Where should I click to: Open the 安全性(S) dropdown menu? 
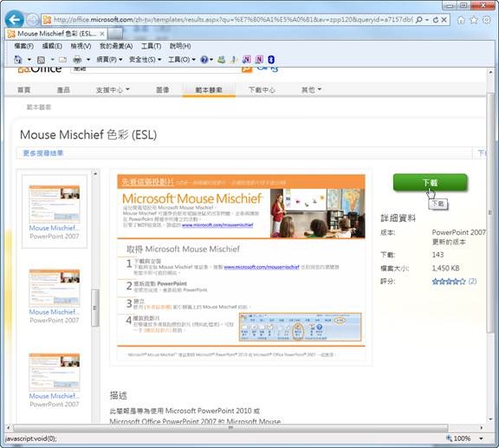pyautogui.click(x=146, y=60)
